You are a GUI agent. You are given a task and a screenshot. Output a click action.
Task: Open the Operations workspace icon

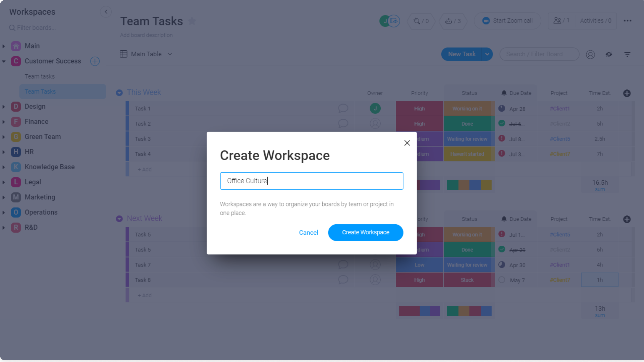tap(16, 213)
